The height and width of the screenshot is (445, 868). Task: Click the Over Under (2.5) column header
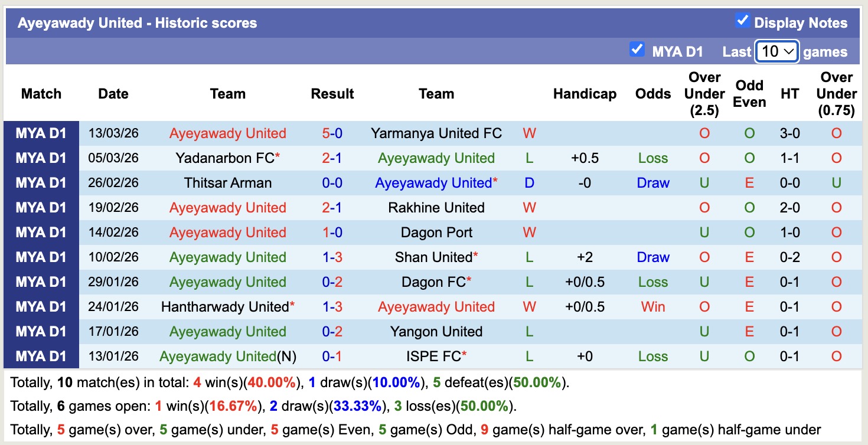click(704, 93)
